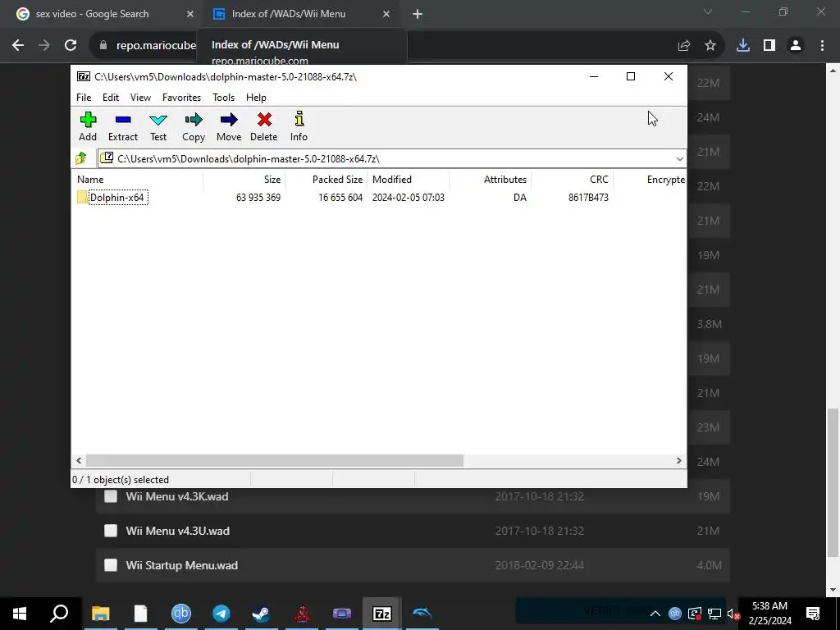The width and height of the screenshot is (840, 630).
Task: Click the Extract toolbar icon
Action: (123, 126)
